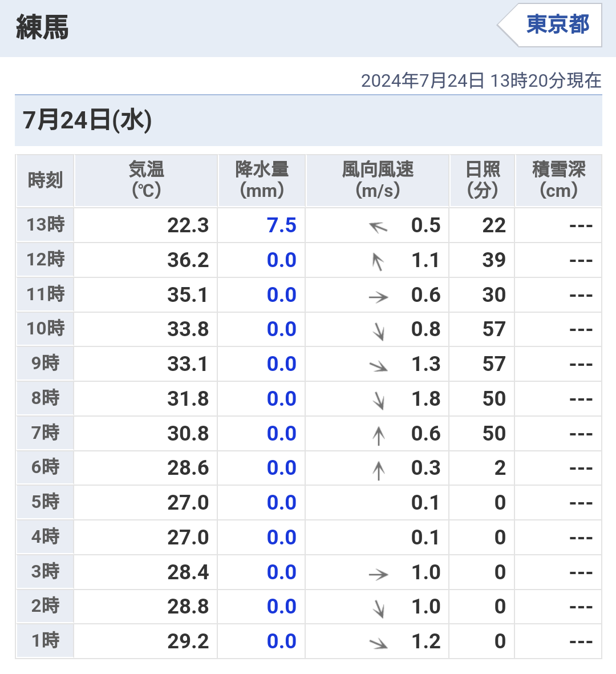
Task: Click the wind speed 0.1 in 5時 row
Action: pyautogui.click(x=425, y=502)
